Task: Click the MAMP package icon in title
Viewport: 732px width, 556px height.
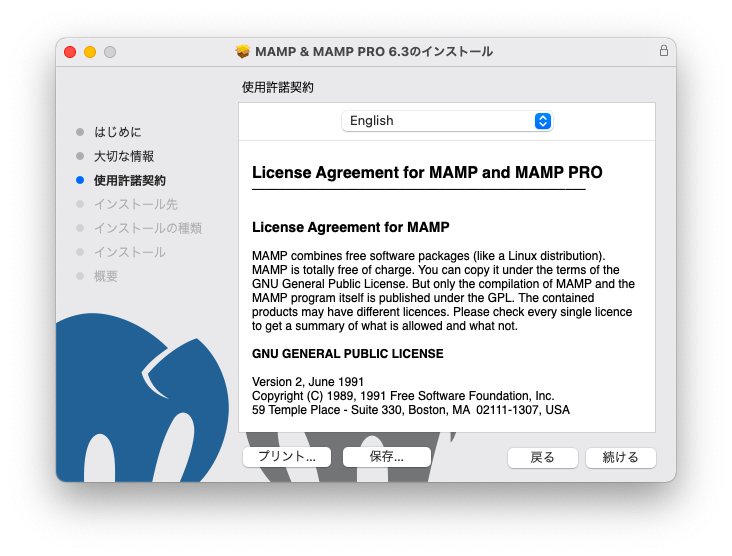Action: pyautogui.click(x=243, y=51)
